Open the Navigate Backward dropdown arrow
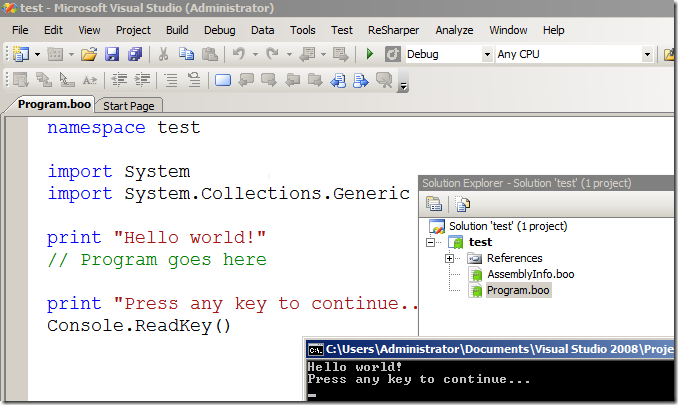 coord(323,54)
